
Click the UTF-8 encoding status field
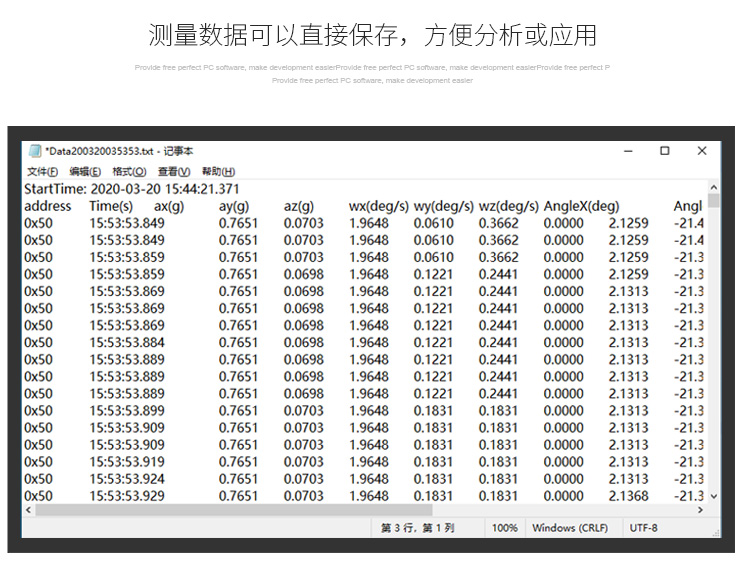(643, 528)
